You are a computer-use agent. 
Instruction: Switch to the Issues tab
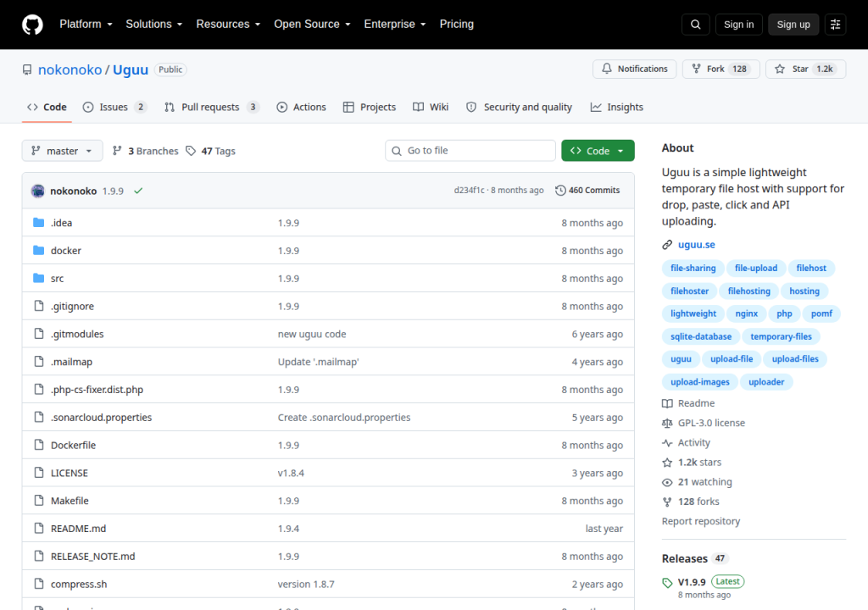tap(114, 108)
